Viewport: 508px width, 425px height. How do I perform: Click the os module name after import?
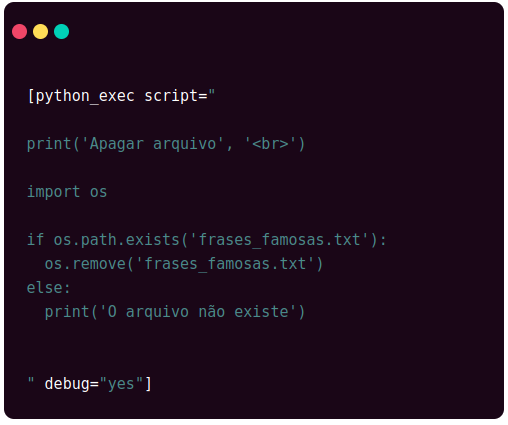pos(98,193)
